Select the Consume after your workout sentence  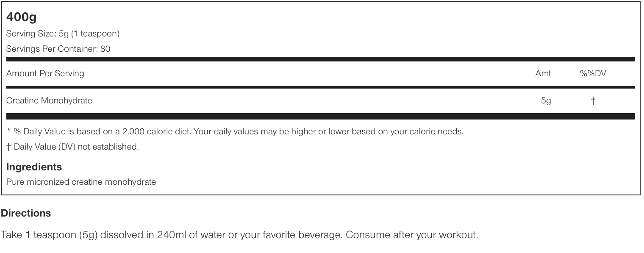(412, 235)
